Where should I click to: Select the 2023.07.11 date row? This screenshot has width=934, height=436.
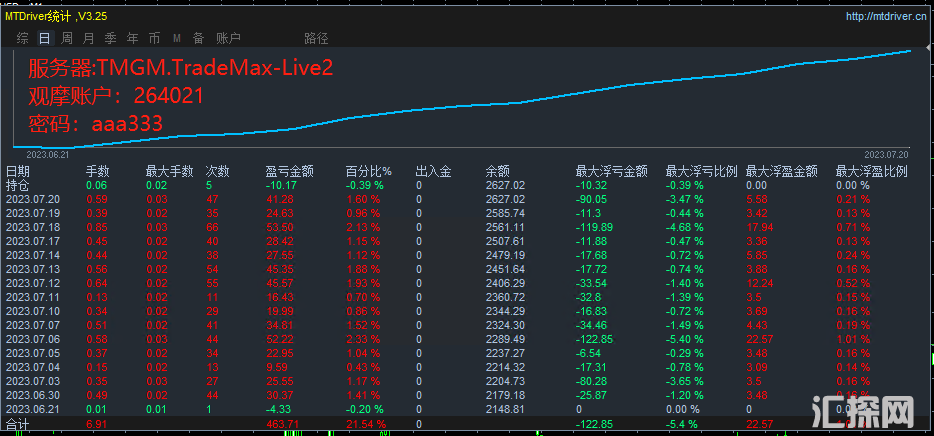tap(467, 297)
